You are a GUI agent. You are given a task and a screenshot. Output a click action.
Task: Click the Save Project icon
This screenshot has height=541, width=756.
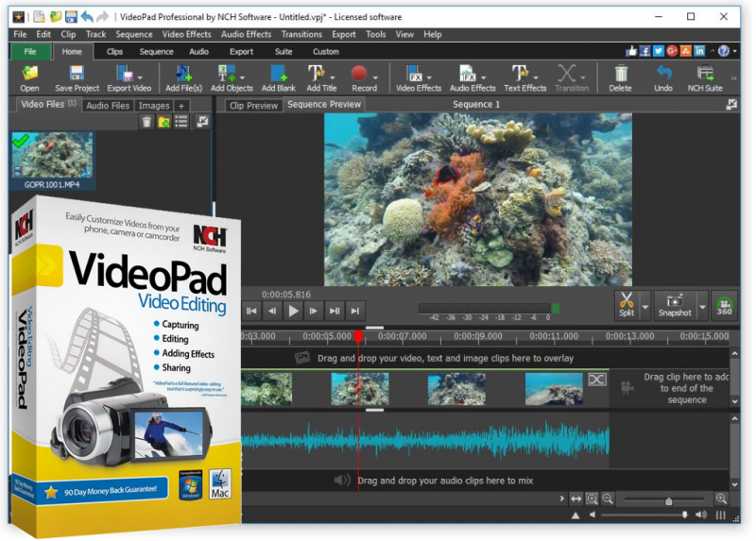click(x=77, y=78)
